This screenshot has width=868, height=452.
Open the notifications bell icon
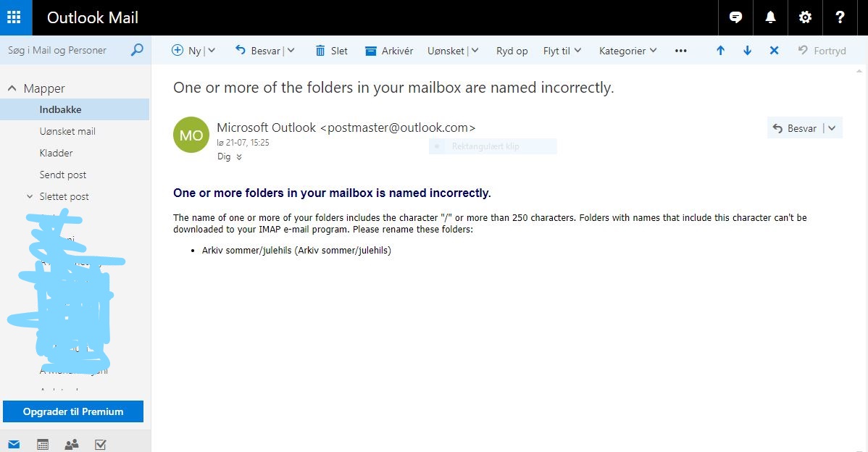(770, 17)
